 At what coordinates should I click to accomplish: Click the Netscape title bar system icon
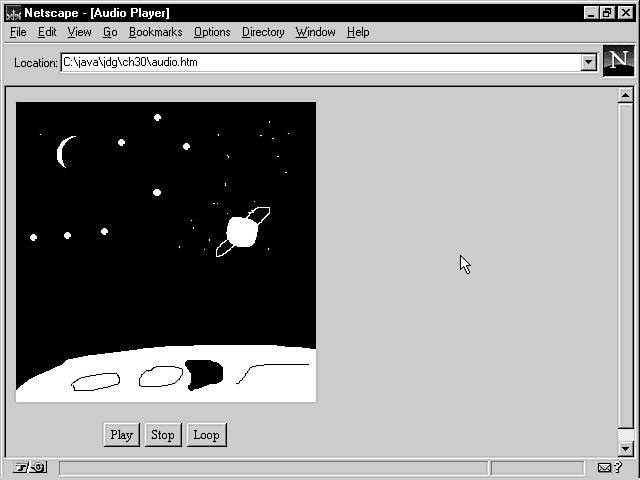pyautogui.click(x=14, y=13)
